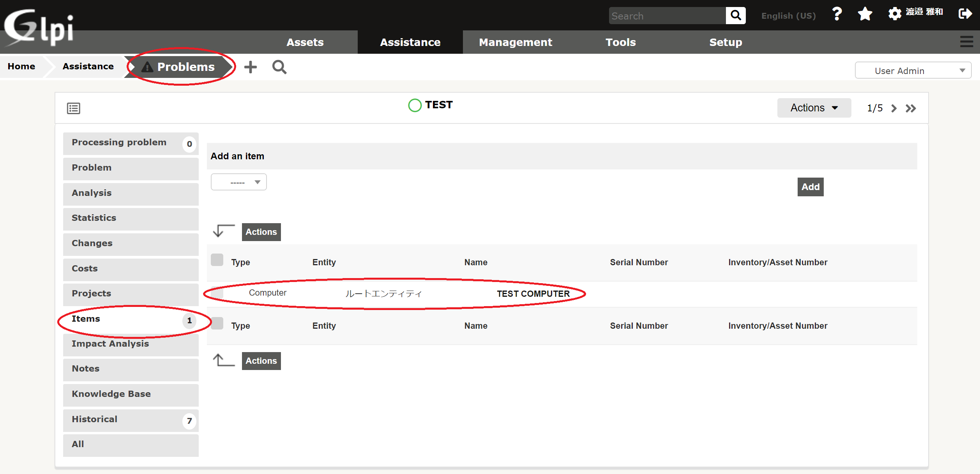Open the settings gear icon
This screenshot has width=980, height=474.
[x=894, y=14]
